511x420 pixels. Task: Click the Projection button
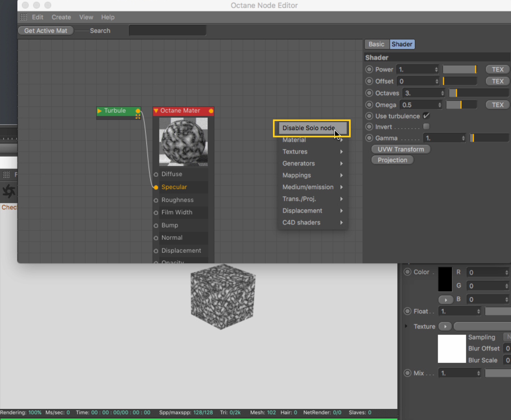click(392, 160)
